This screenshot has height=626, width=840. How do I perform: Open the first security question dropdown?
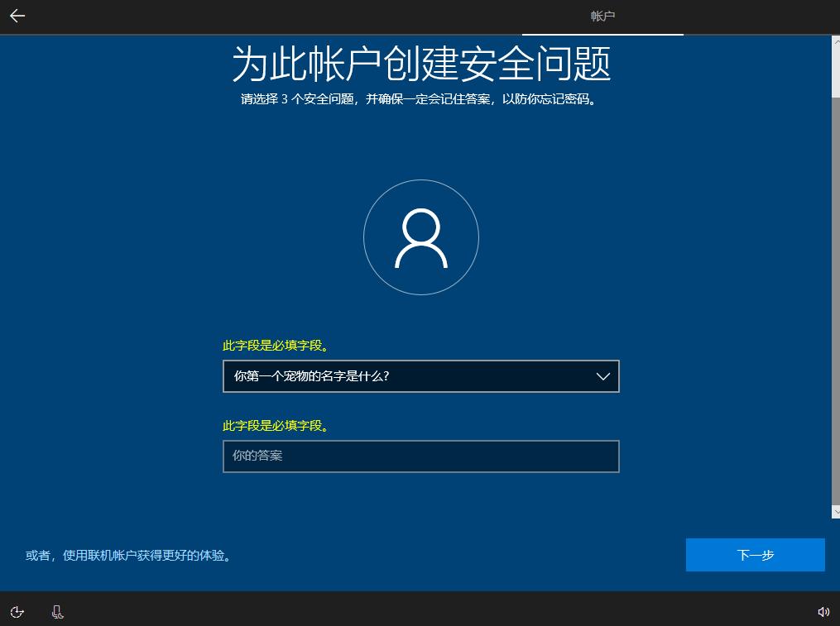pos(421,376)
